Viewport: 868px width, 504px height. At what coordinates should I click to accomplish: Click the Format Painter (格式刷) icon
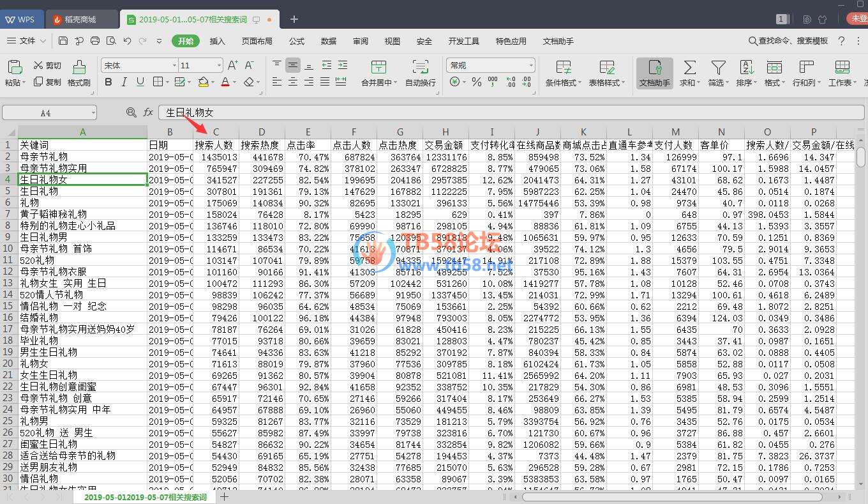79,67
